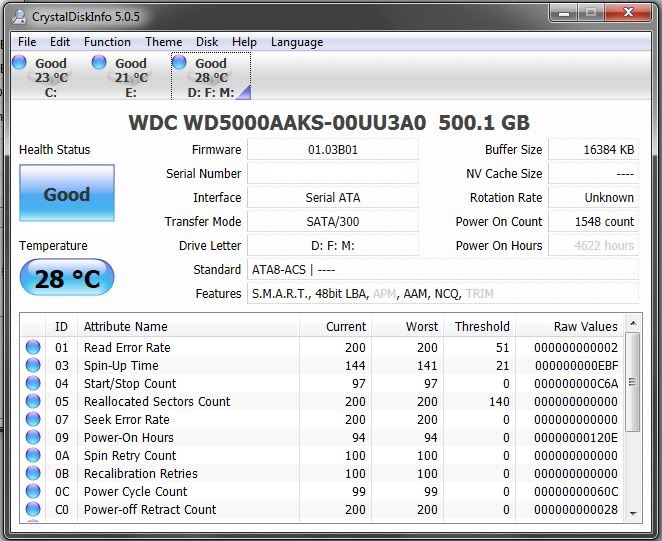The image size is (662, 541).
Task: Open the Function menu
Action: (107, 42)
